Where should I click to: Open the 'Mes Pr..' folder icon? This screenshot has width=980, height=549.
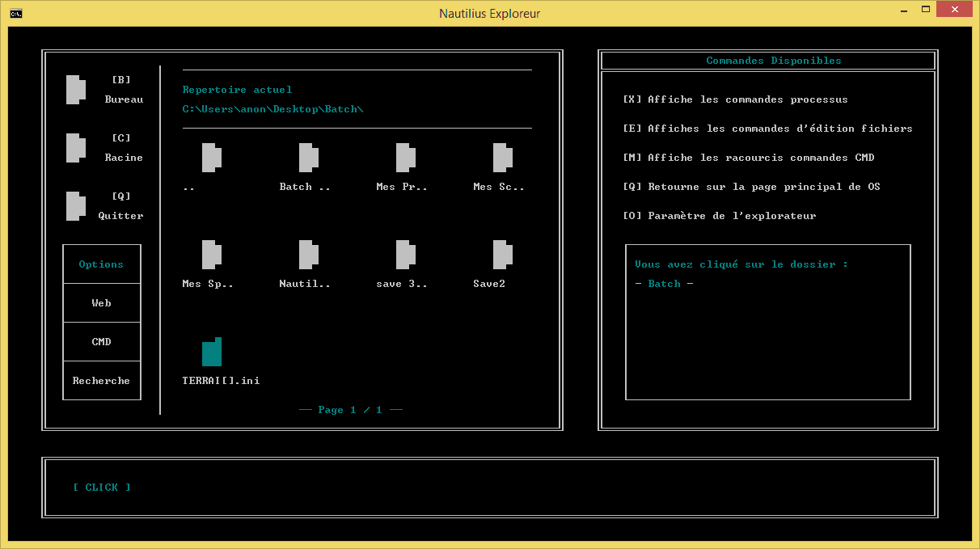405,158
